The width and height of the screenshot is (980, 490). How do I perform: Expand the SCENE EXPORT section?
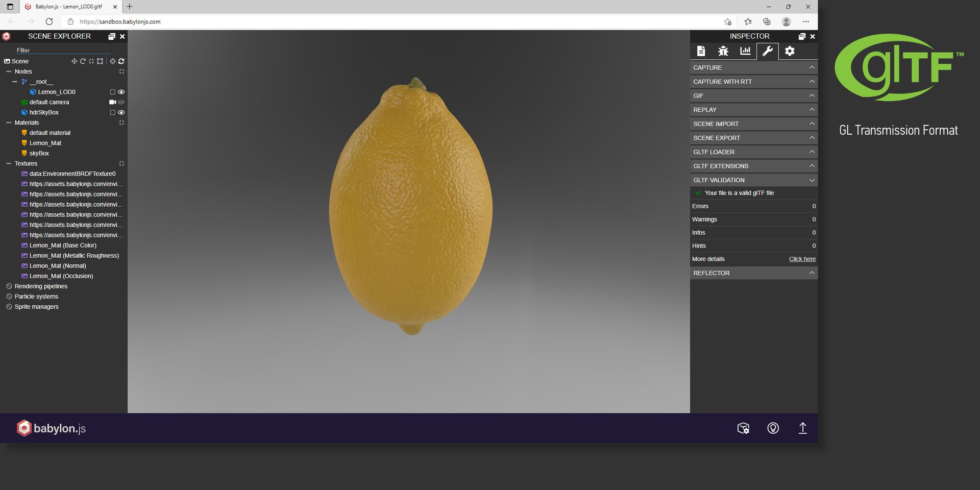coord(754,138)
